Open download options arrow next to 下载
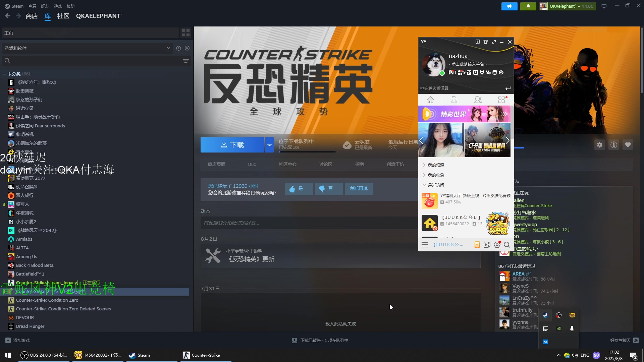The image size is (644, 362). pos(269,145)
